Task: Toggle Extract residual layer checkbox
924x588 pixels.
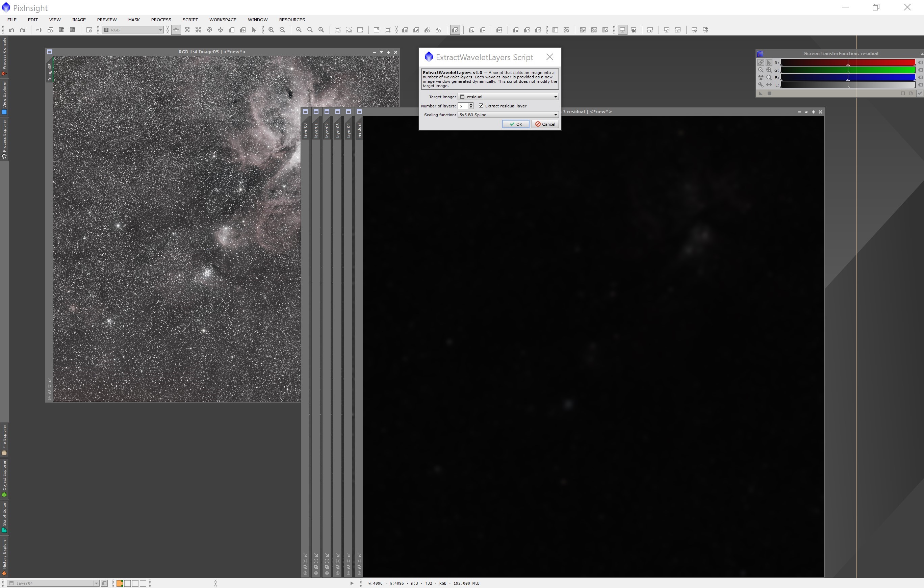Action: coord(481,106)
